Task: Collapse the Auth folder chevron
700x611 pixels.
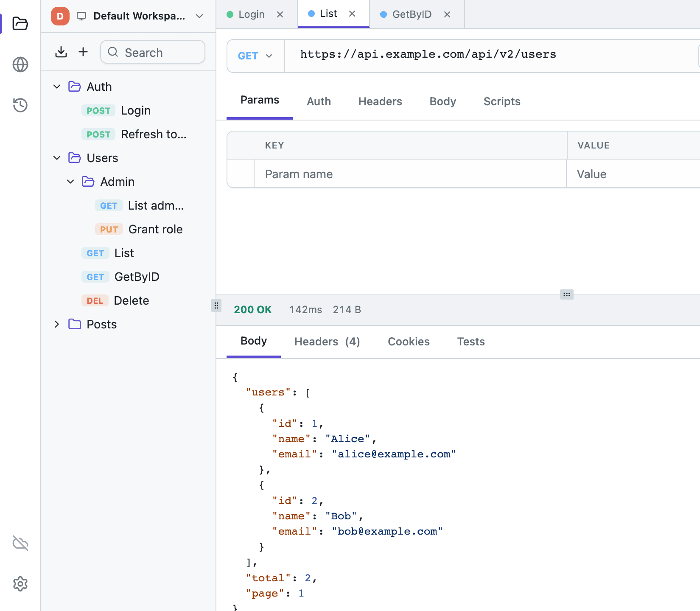Action: [57, 87]
